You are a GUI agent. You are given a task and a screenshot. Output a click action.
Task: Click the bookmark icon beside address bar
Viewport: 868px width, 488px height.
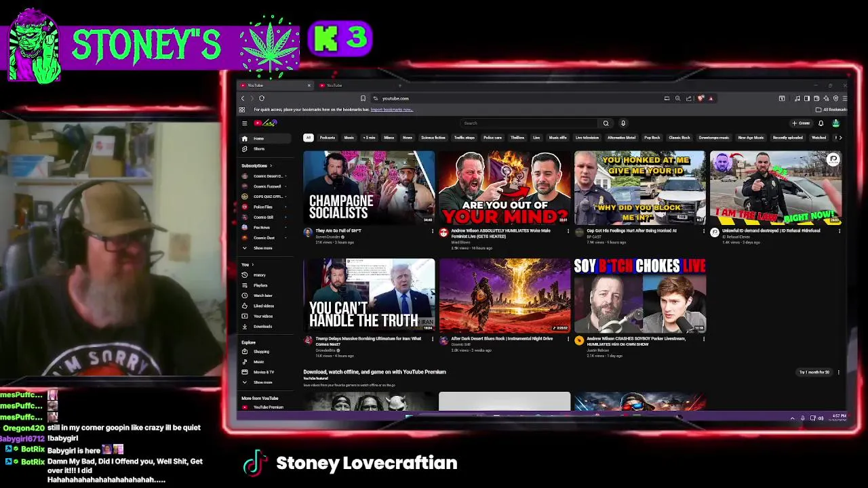click(x=363, y=98)
